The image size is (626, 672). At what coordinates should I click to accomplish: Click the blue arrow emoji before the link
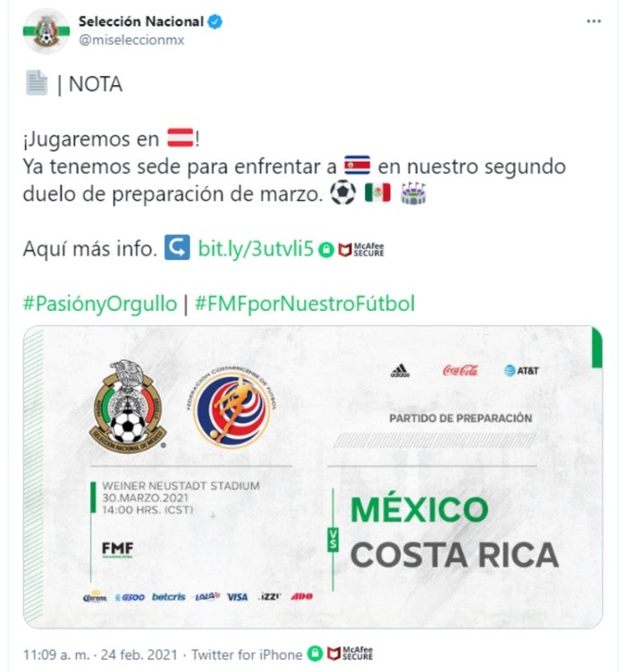coord(177,248)
